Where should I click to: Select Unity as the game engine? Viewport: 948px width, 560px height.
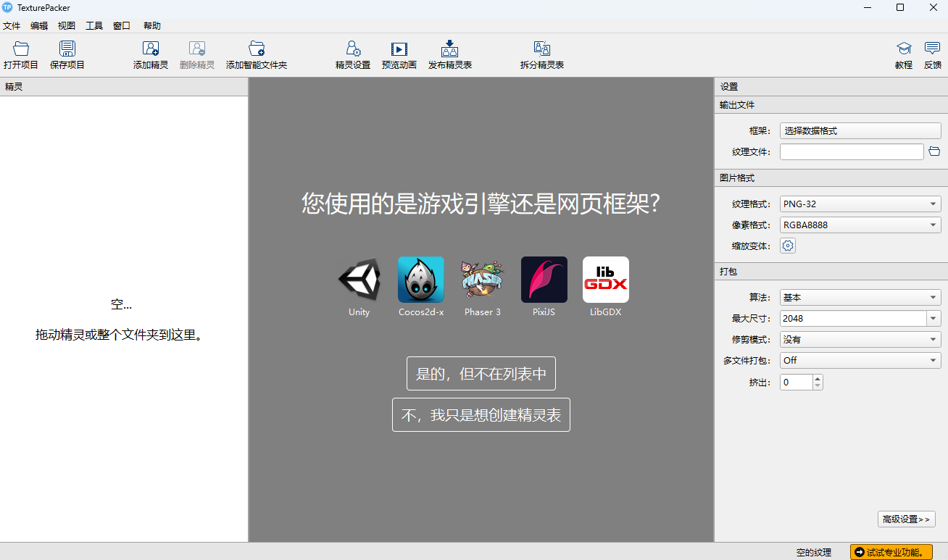358,280
